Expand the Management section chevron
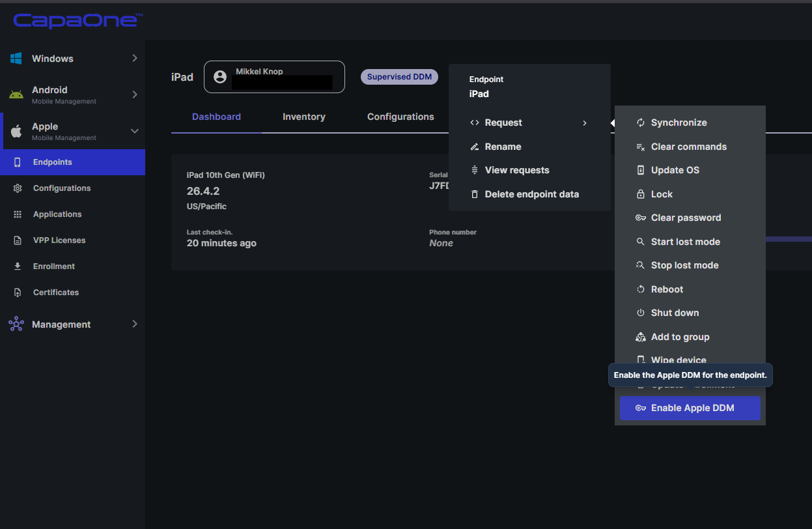 click(x=135, y=324)
